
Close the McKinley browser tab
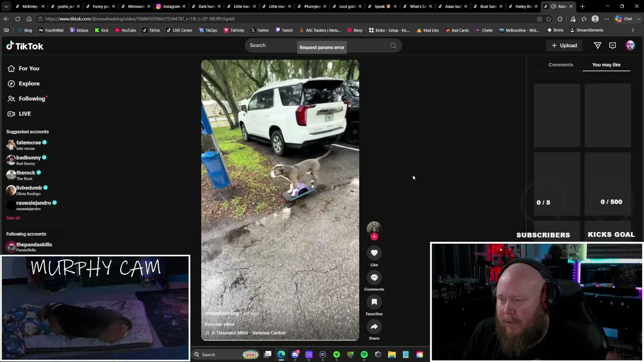click(x=43, y=7)
